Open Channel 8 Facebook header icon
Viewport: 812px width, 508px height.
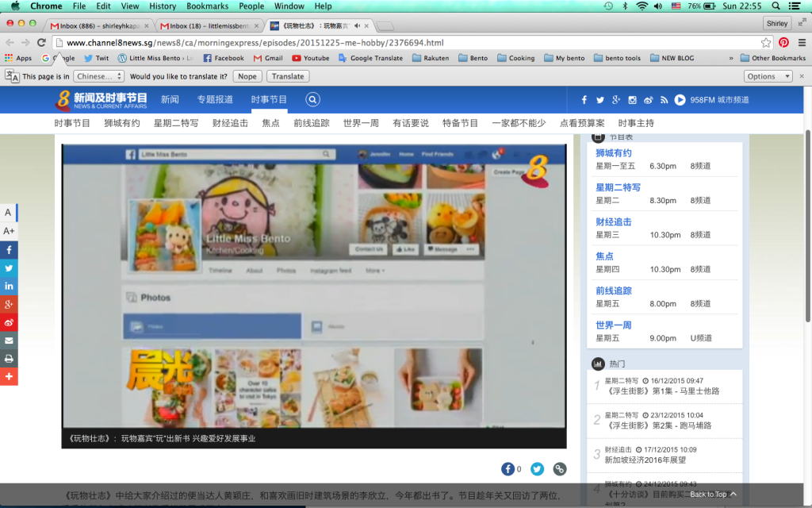584,100
